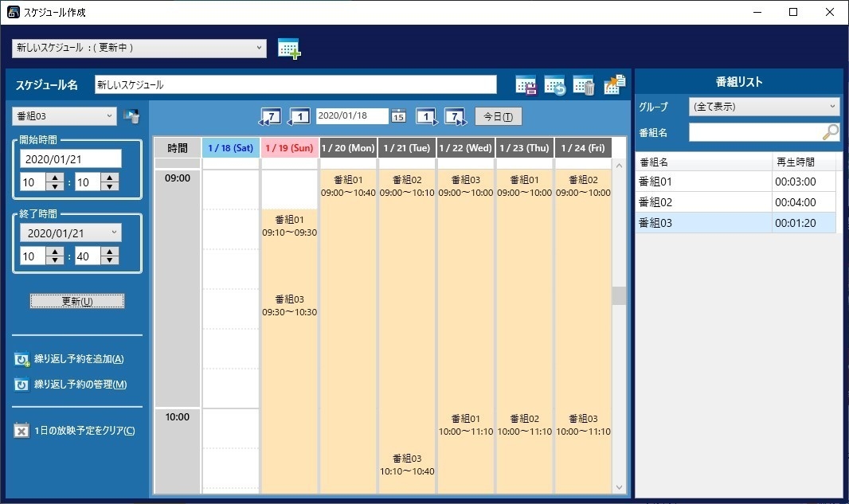The image size is (849, 504).
Task: Click the copy icon next to the 番組03 selector
Action: tap(132, 116)
